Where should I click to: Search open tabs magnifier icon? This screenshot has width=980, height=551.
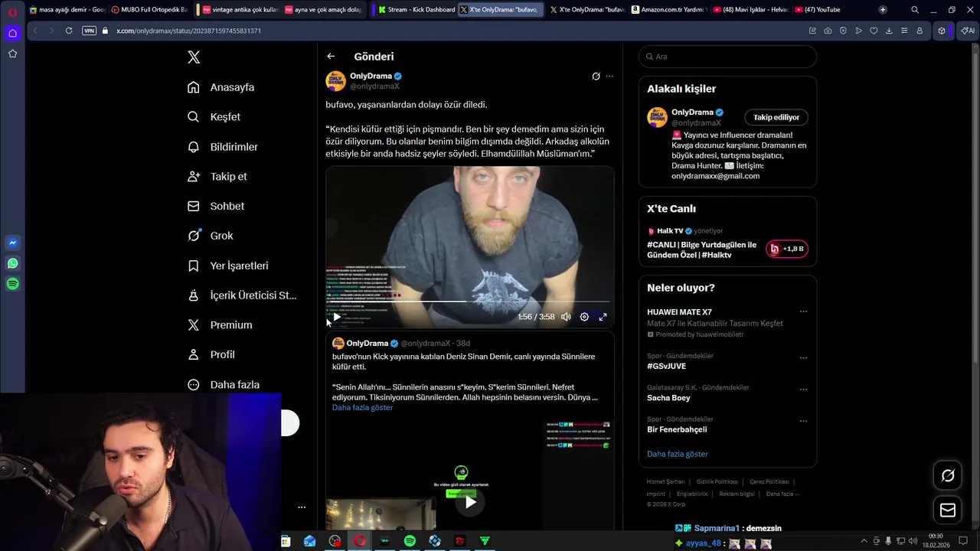(x=915, y=10)
